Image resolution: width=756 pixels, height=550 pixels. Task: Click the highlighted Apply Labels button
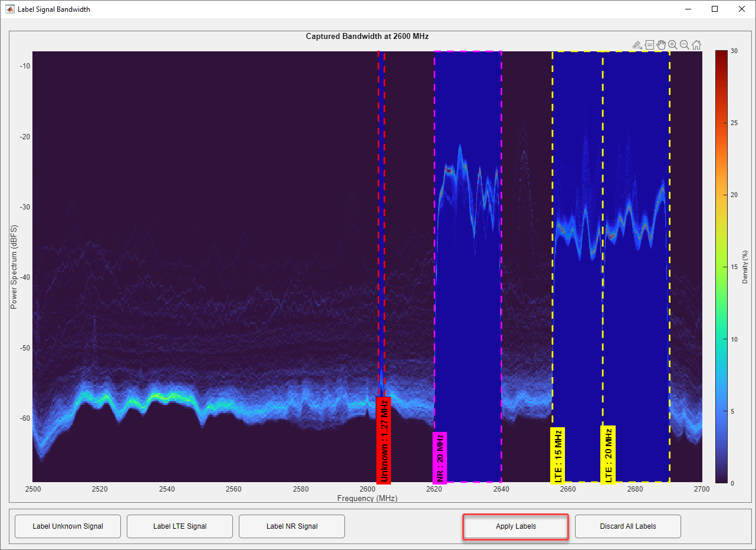pyautogui.click(x=515, y=526)
